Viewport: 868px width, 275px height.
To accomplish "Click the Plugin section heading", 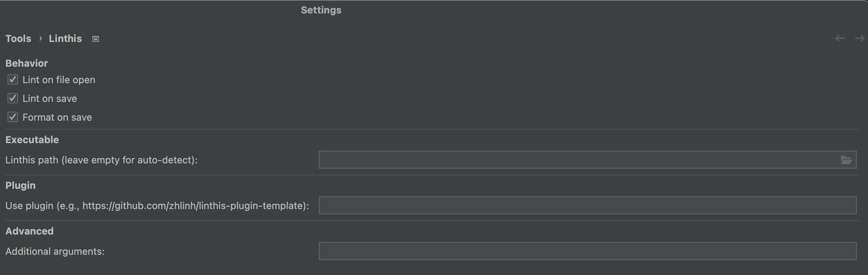I will (20, 185).
